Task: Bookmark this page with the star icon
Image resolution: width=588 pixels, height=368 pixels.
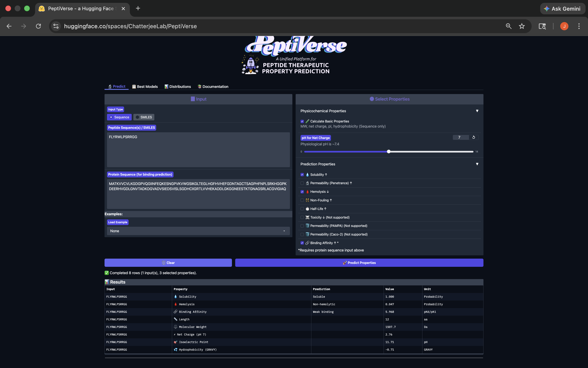Action: click(x=522, y=26)
